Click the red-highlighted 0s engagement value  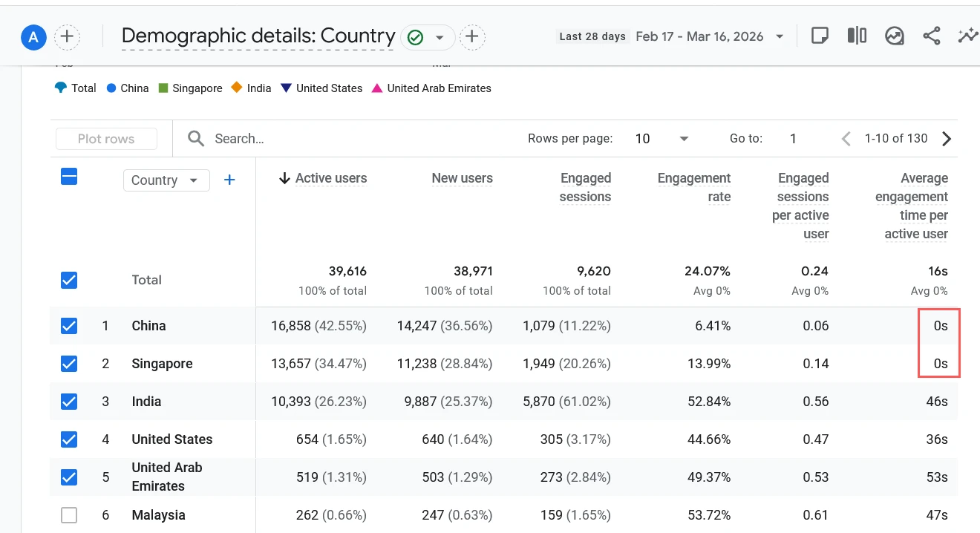point(939,325)
